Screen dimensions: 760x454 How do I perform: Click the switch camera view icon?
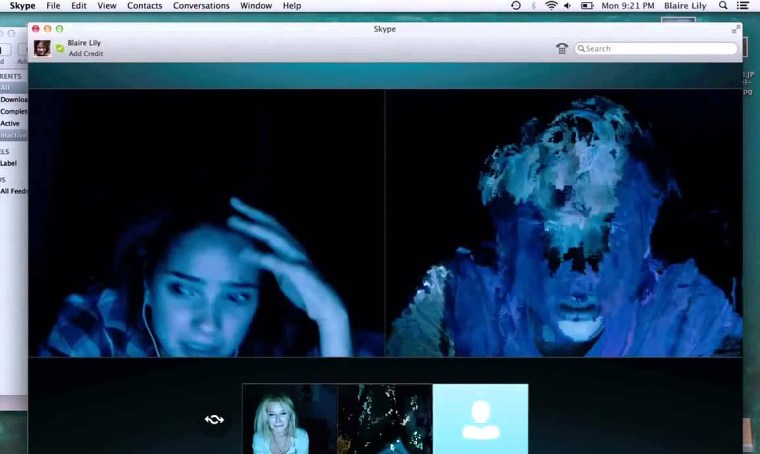[214, 419]
